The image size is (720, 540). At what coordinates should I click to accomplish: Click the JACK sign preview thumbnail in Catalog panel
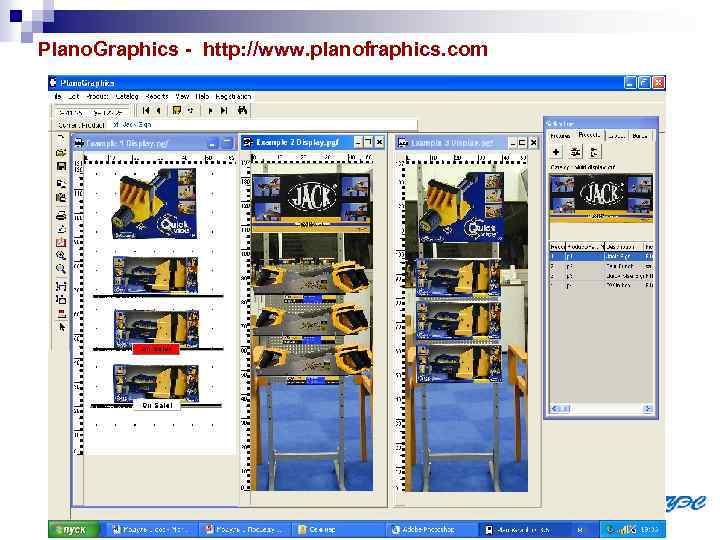tap(601, 198)
